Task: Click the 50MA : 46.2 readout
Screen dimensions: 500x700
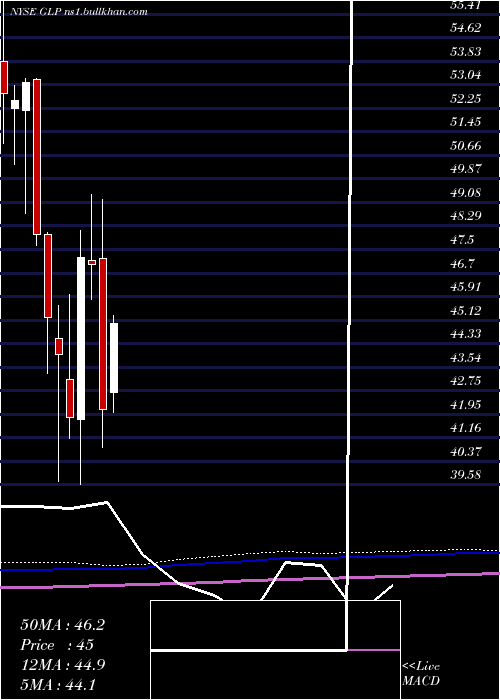Action: coord(62,625)
